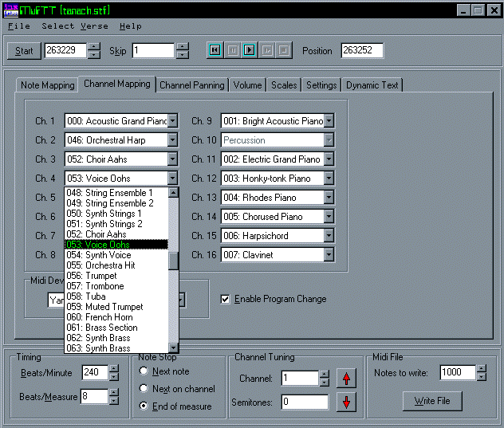The width and height of the screenshot is (504, 428).
Task: Open Ch. 11 Electric Grand Piano dropdown
Action: coord(329,159)
